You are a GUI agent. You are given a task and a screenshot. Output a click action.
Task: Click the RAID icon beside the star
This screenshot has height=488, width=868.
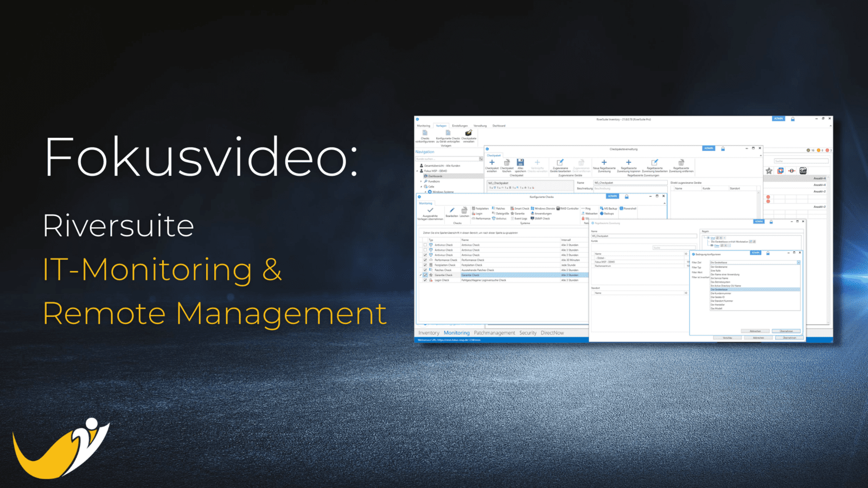click(x=803, y=171)
